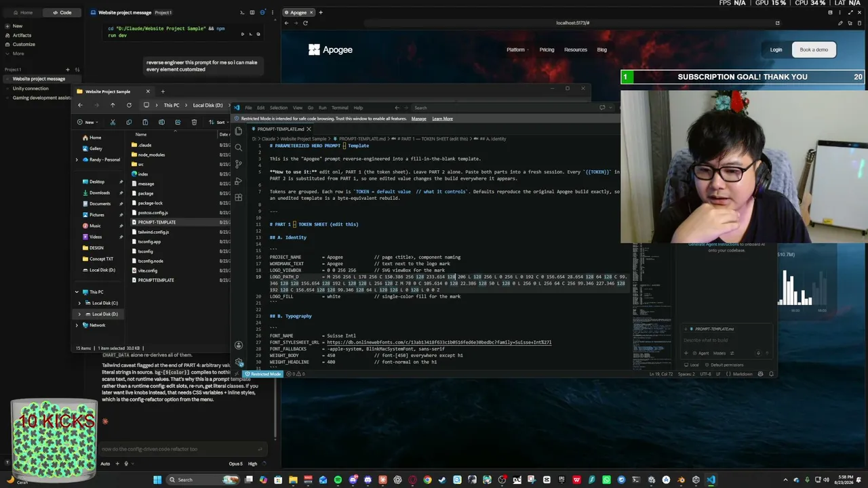
Task: Open the VS Code Explorer view
Action: coord(238,131)
